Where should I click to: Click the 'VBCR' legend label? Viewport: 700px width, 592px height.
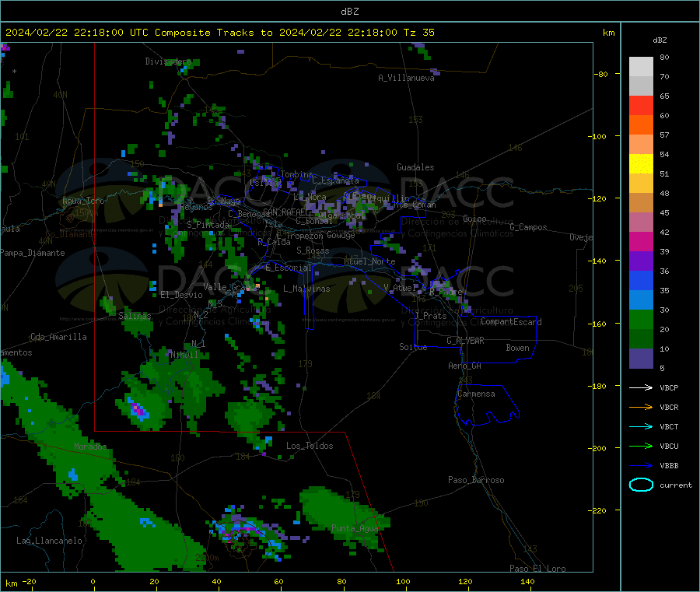tap(669, 407)
